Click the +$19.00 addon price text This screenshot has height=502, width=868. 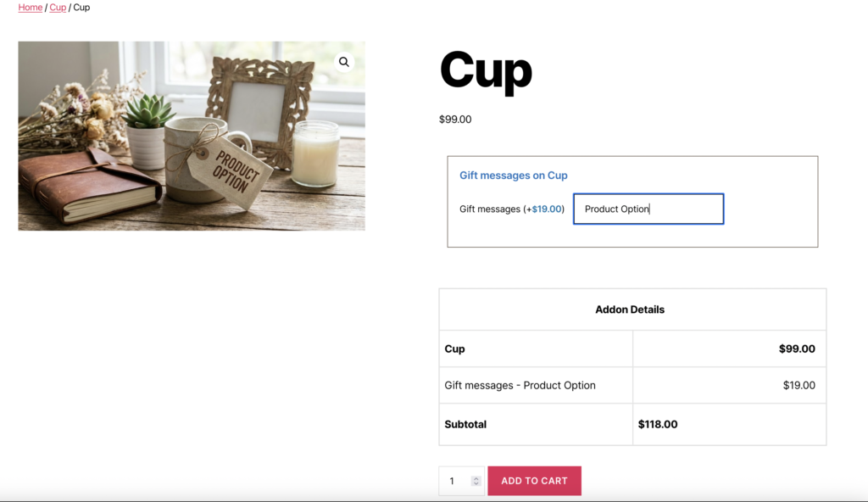point(545,209)
